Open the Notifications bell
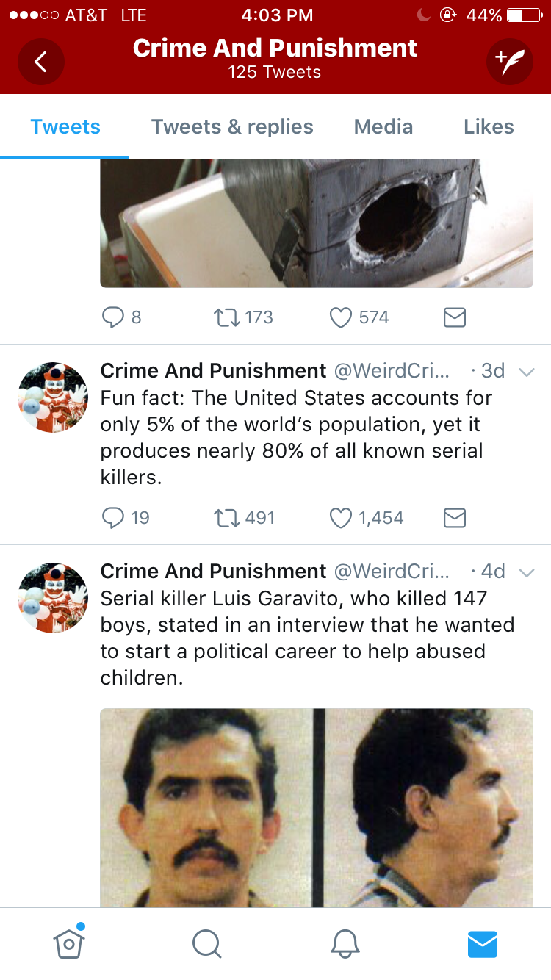Viewport: 551px width, 980px height. coord(345,943)
